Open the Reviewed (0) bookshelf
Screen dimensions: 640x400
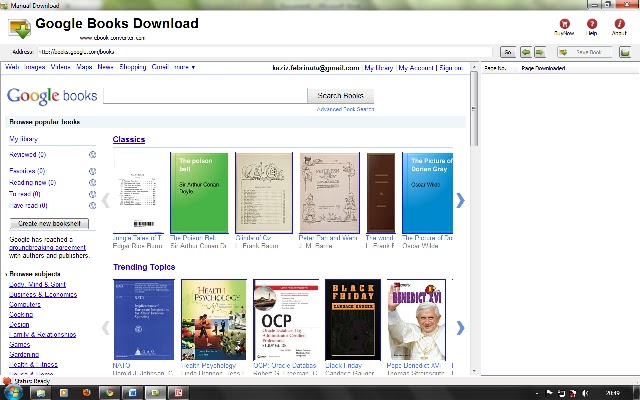point(28,155)
